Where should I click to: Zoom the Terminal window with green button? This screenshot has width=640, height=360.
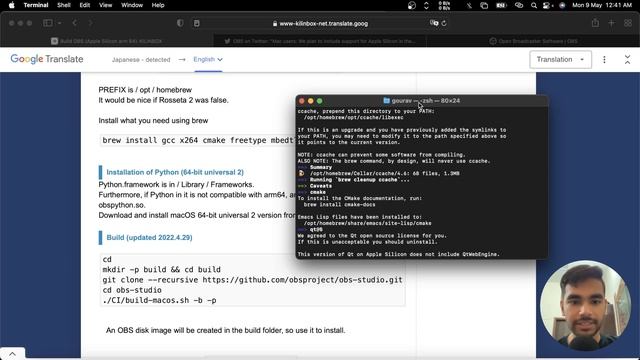[320, 101]
